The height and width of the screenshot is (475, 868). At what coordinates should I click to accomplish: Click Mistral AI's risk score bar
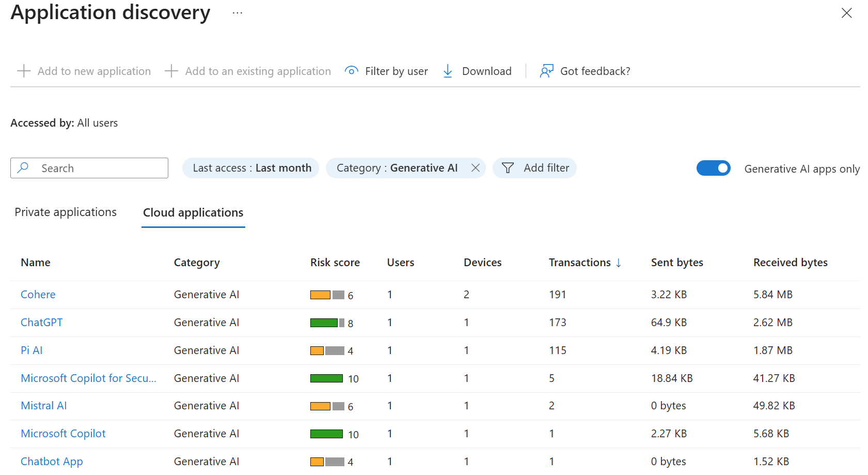tap(327, 406)
